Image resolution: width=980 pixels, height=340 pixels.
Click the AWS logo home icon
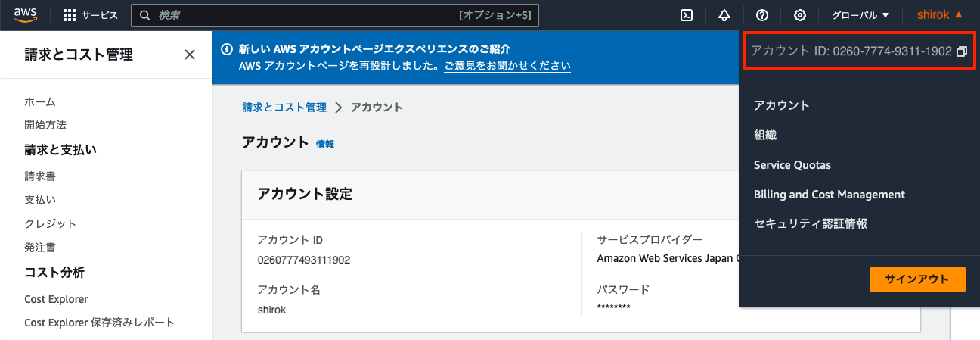(26, 14)
